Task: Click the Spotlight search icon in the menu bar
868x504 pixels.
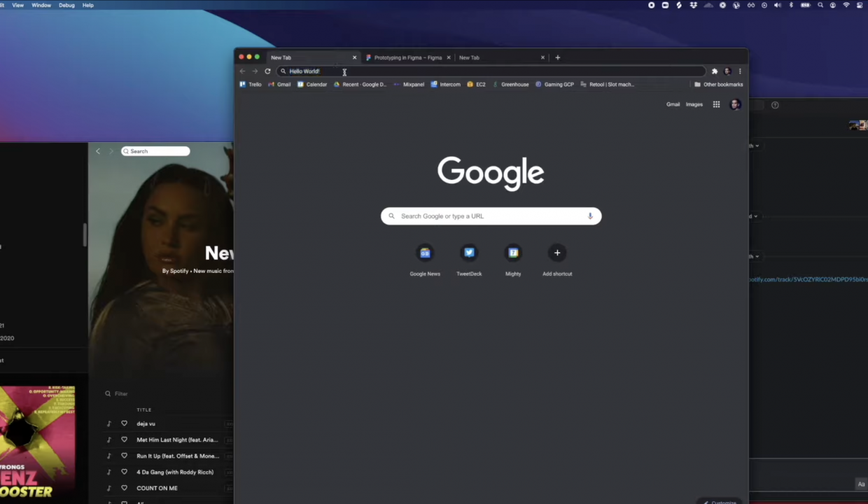Action: click(820, 5)
